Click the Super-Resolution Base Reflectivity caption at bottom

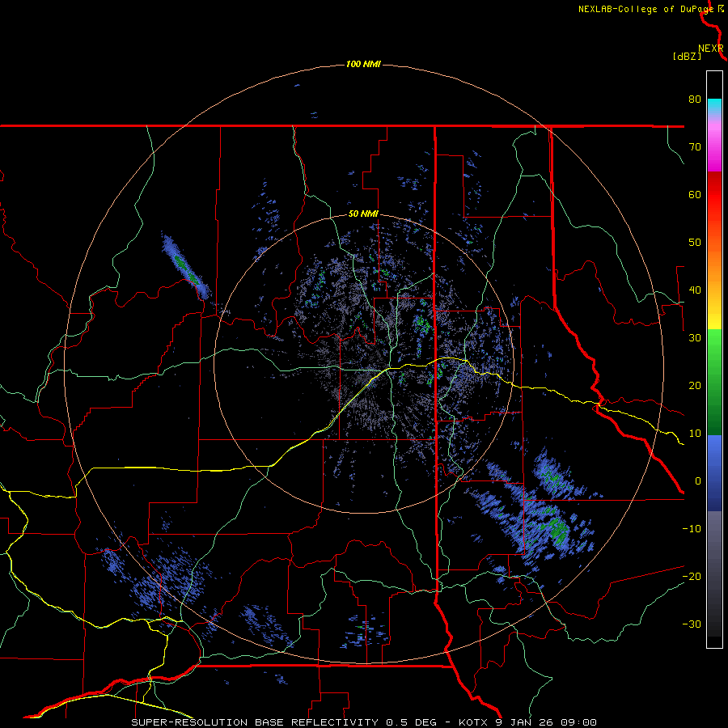click(x=363, y=722)
